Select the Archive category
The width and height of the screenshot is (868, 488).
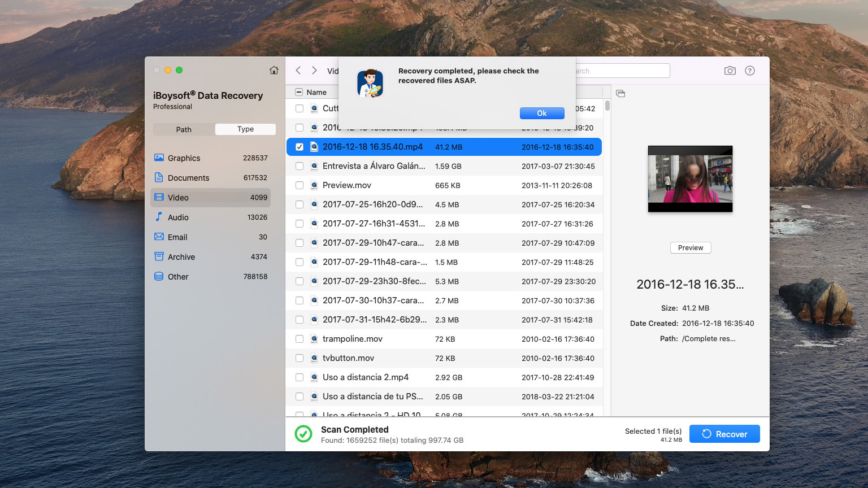[x=211, y=257]
